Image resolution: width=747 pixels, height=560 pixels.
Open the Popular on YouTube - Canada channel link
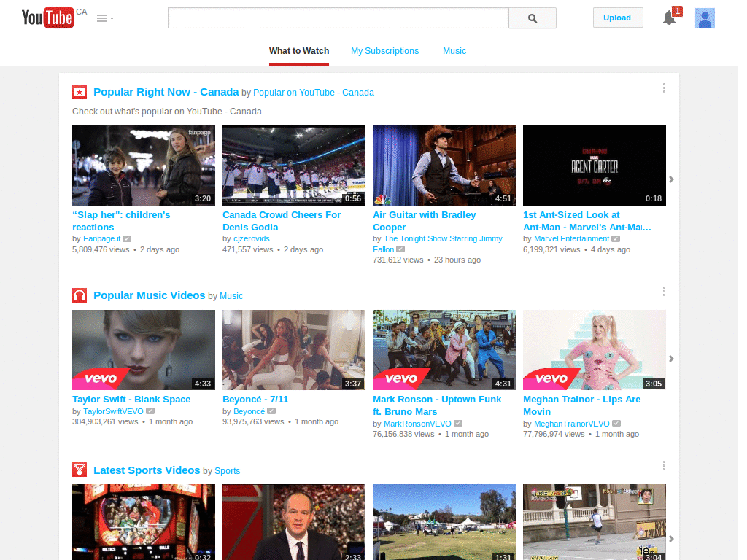314,93
